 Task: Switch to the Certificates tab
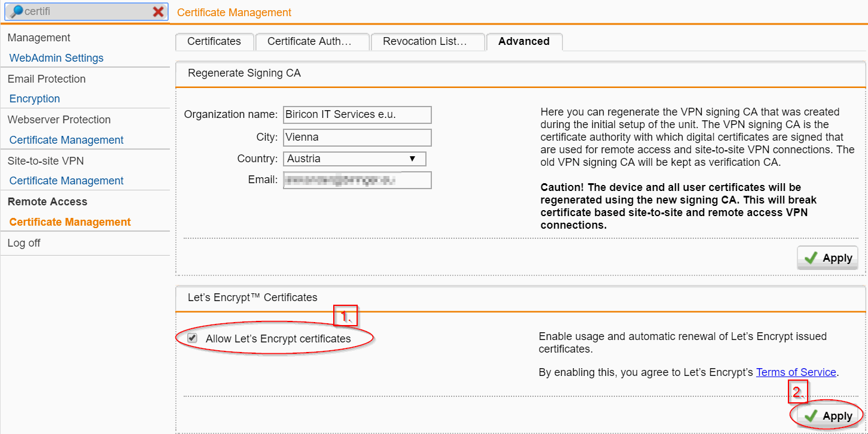(x=214, y=41)
